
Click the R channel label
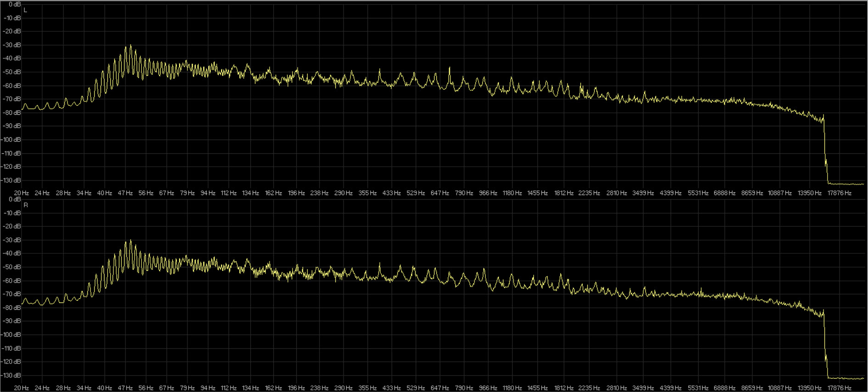click(26, 205)
